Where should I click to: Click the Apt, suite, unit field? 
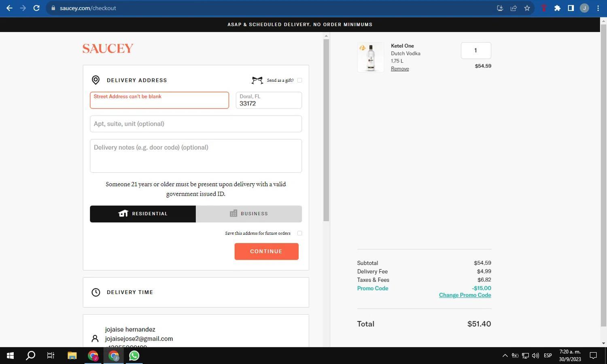tap(196, 124)
